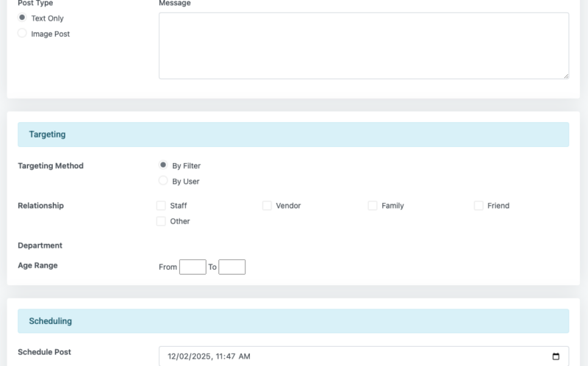Check the Staff relationship checkbox
This screenshot has width=588, height=366.
[161, 206]
